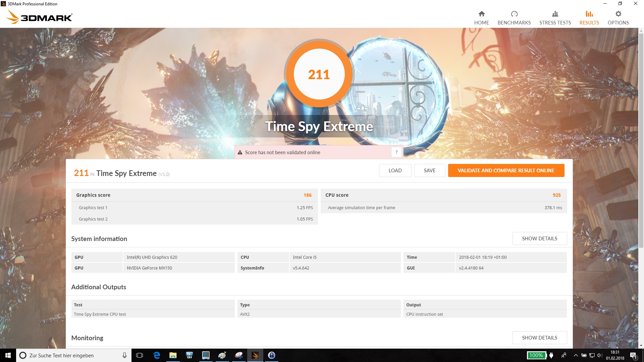Image resolution: width=644 pixels, height=362 pixels.
Task: Click the Save result button
Action: click(x=429, y=170)
